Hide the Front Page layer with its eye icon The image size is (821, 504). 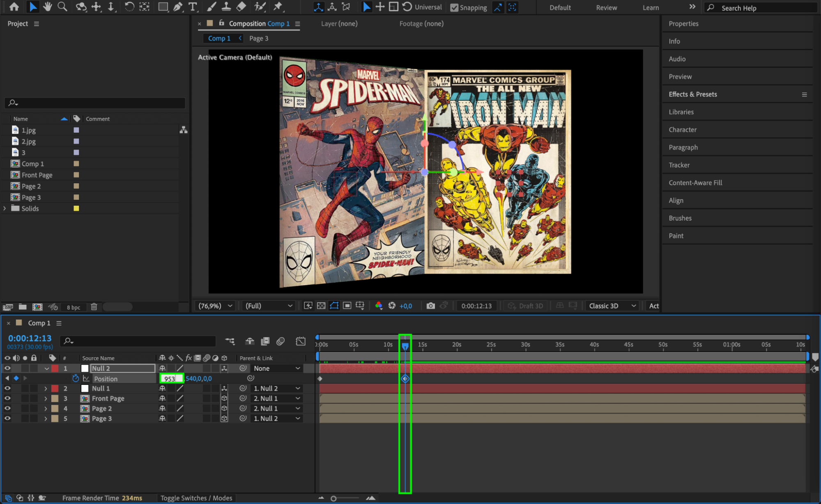(7, 398)
